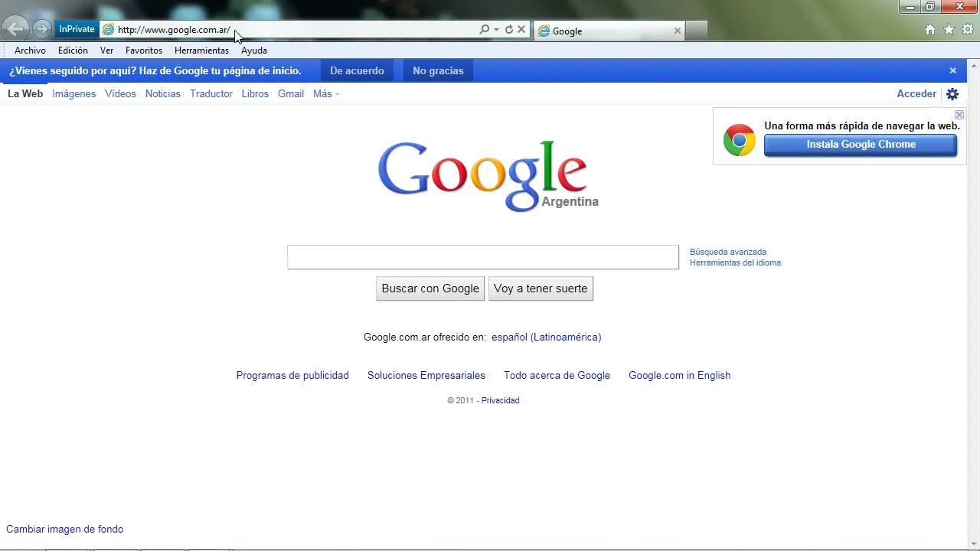Stop loading with the address bar X icon
This screenshot has height=551, width=980.
(x=521, y=30)
